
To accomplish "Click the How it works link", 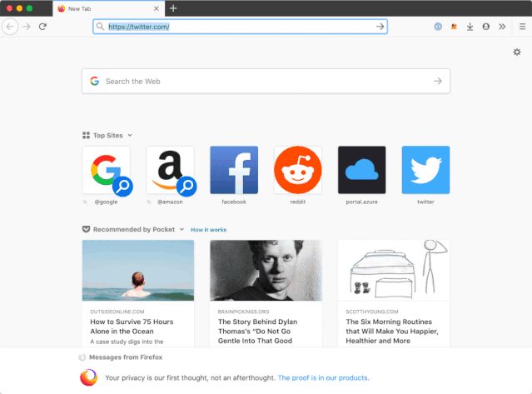I will pos(208,230).
